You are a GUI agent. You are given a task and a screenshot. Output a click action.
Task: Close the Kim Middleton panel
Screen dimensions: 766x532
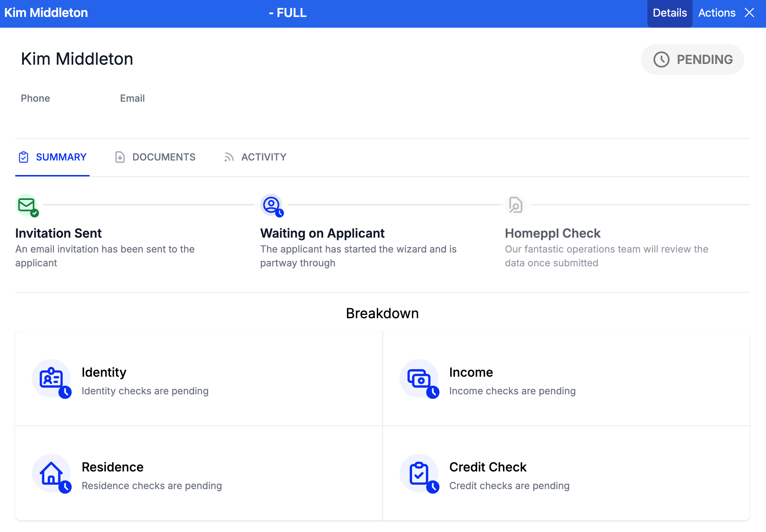749,13
